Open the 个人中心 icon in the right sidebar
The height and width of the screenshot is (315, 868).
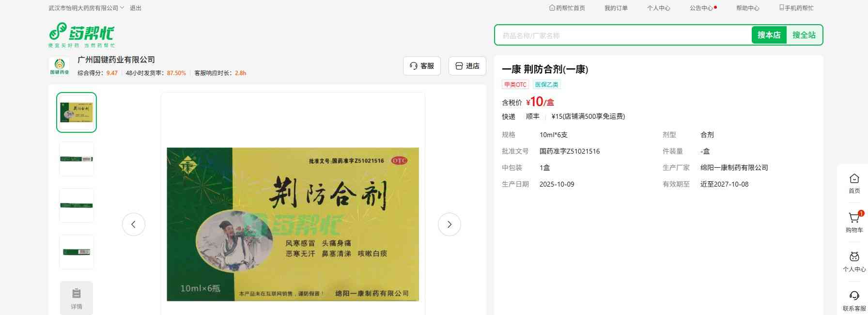tap(854, 256)
